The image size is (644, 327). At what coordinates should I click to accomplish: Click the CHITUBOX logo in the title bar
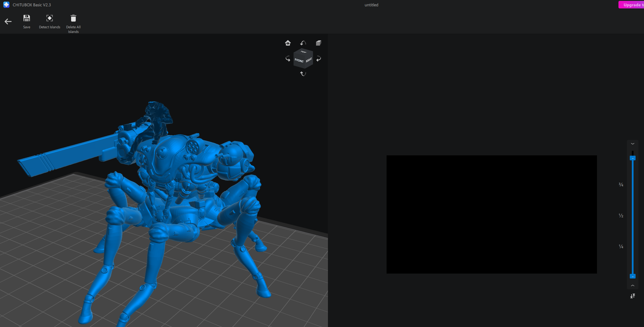(x=6, y=5)
